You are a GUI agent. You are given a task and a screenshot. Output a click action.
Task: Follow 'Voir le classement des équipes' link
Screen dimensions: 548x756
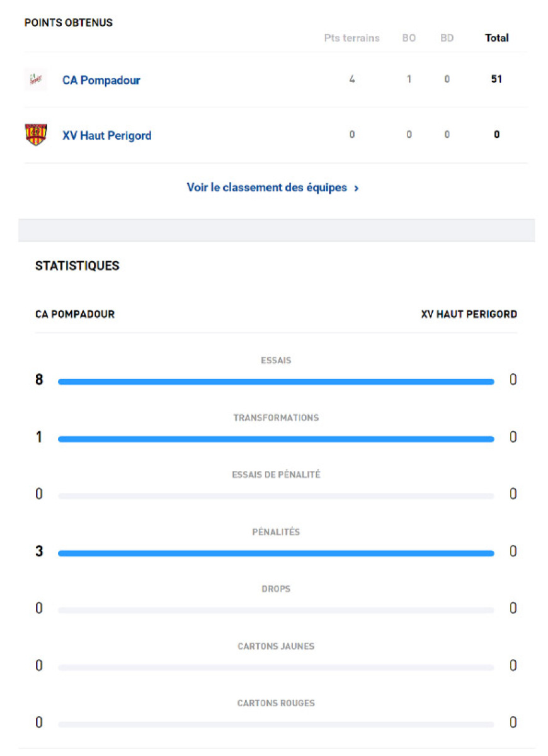pyautogui.click(x=267, y=188)
